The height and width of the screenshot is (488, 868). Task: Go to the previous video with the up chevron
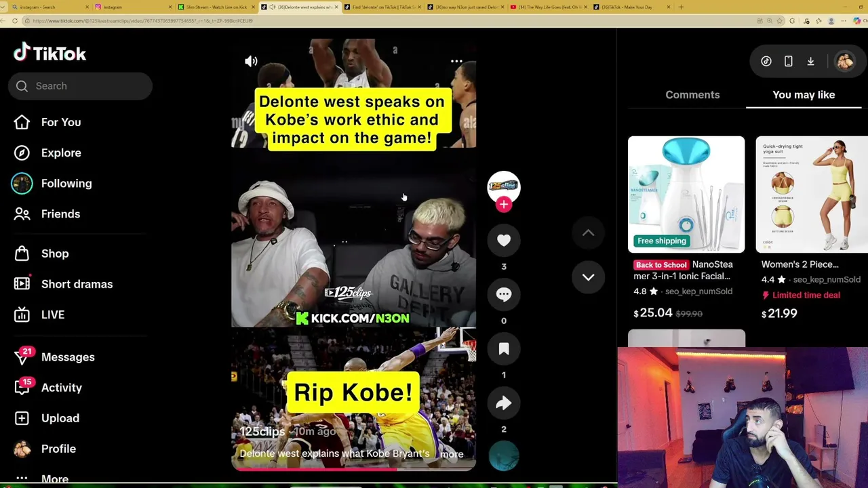(x=588, y=233)
